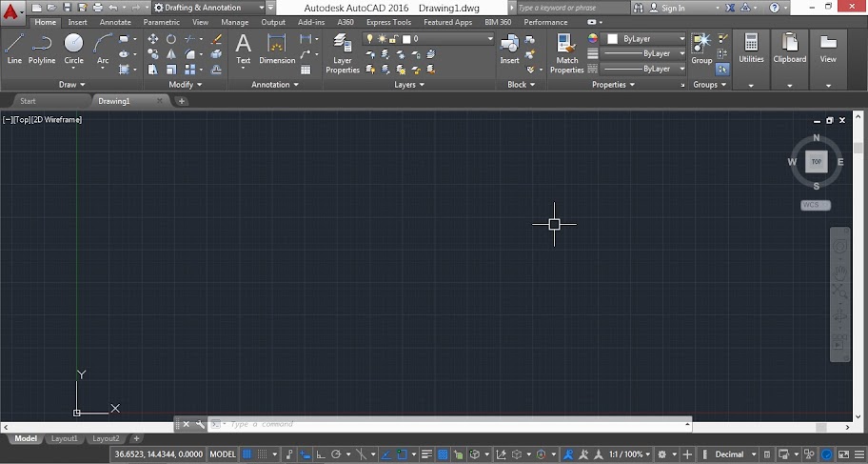The width and height of the screenshot is (868, 464).
Task: Open the Drafting & Annotation workspace dropdown
Action: [x=207, y=8]
